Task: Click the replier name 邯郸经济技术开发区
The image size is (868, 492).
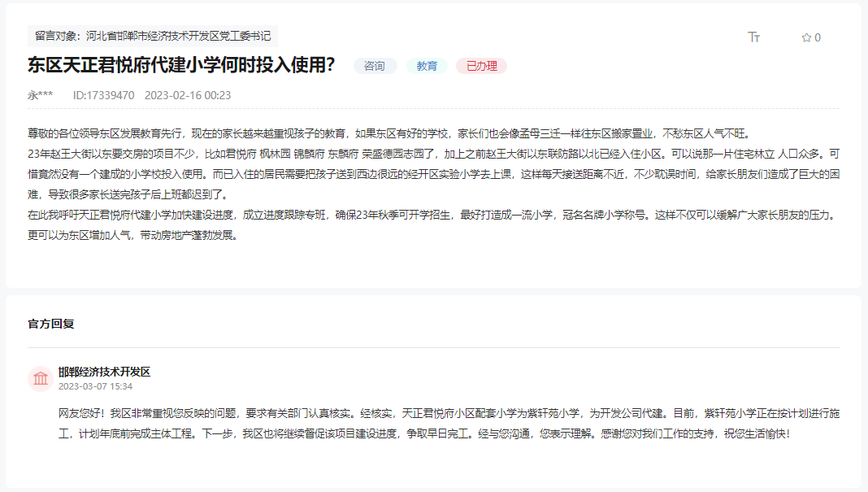Action: pyautogui.click(x=104, y=372)
